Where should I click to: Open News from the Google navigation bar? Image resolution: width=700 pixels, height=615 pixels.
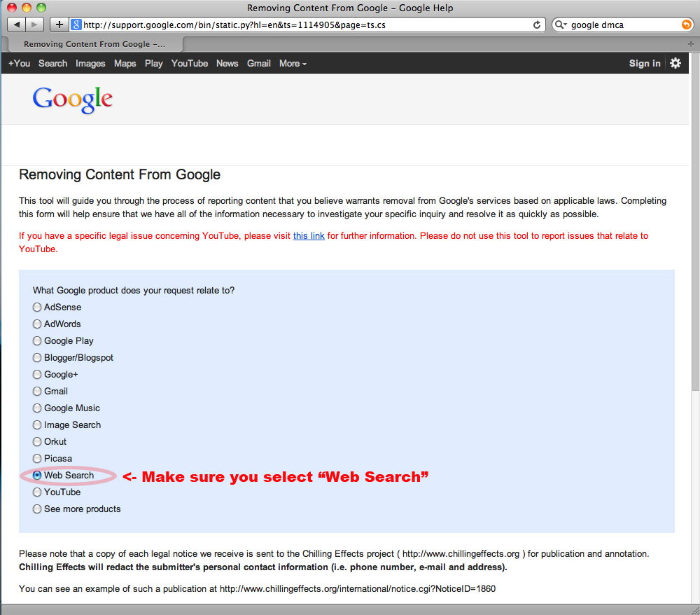tap(227, 63)
